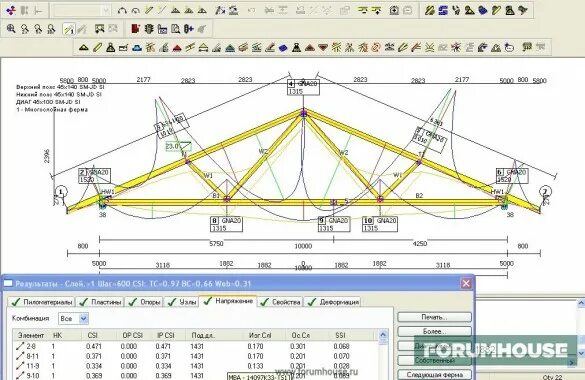Click the orange spiral icon
The height and width of the screenshot is (380, 585).
click(376, 47)
